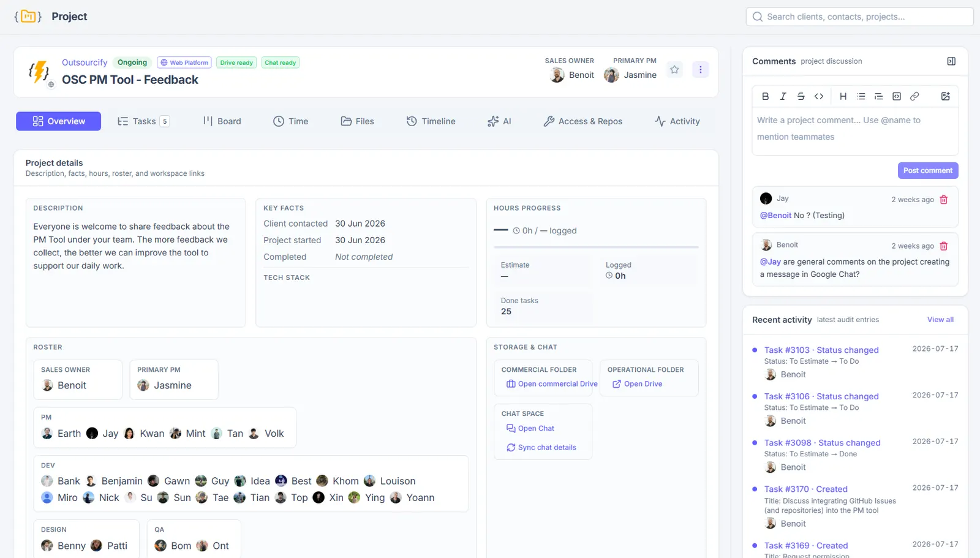
Task: Star the project as a favorite
Action: click(x=674, y=70)
